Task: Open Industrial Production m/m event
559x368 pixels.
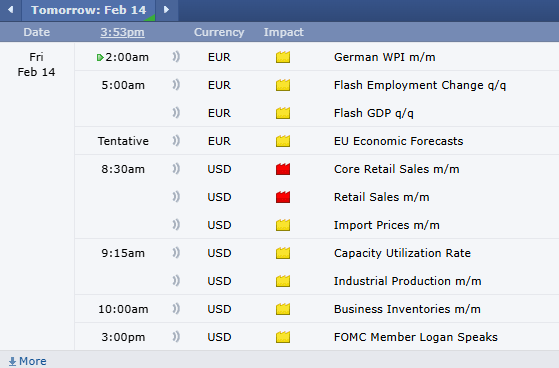Action: coord(407,281)
